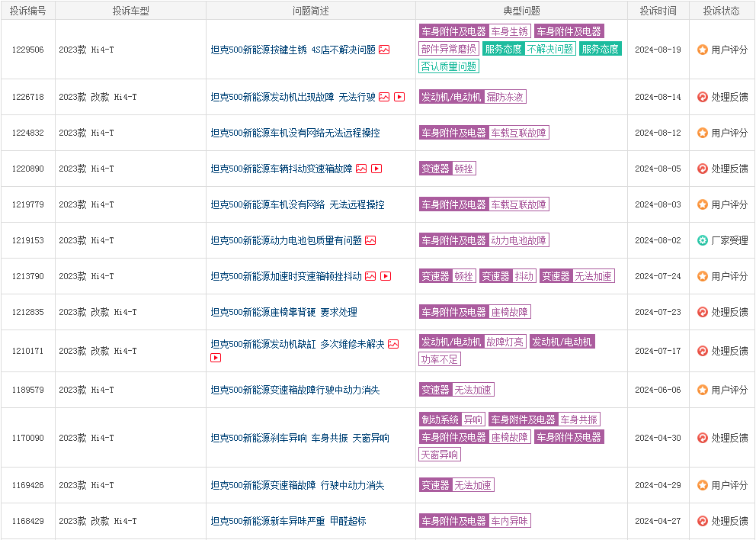Click the 投诉车型 column header
Viewport: 756px width, 540px height.
130,11
